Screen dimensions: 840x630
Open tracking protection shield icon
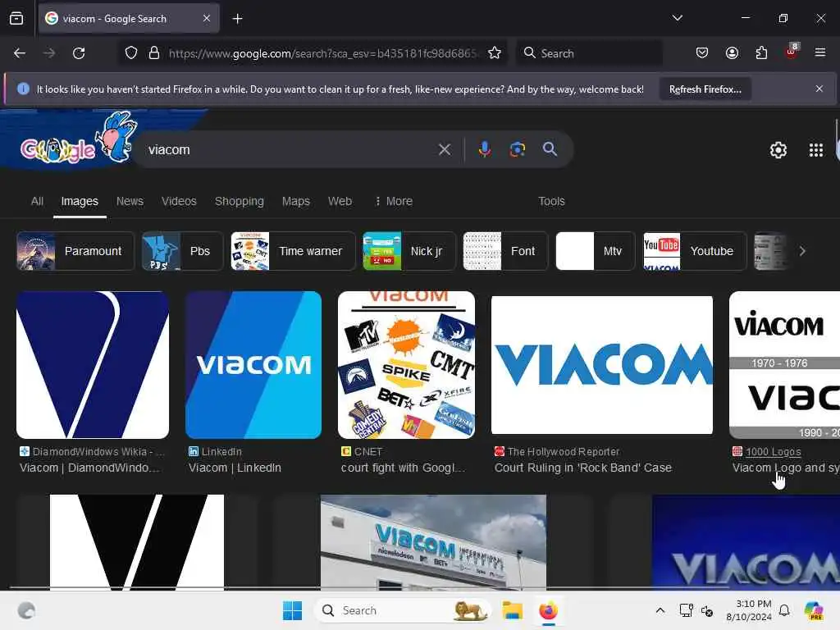coord(131,53)
